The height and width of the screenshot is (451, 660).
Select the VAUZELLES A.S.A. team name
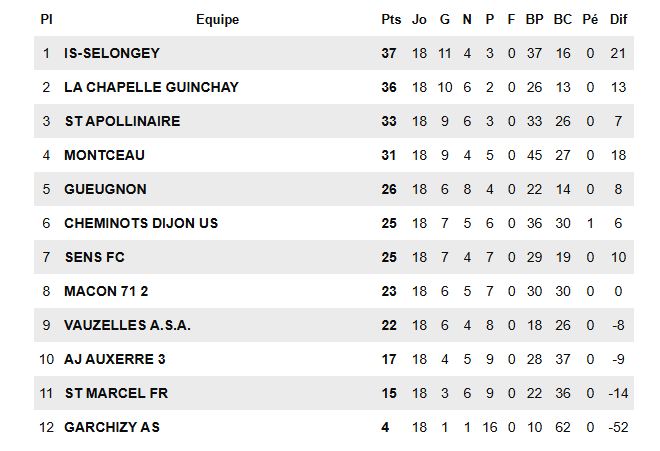[x=127, y=325]
